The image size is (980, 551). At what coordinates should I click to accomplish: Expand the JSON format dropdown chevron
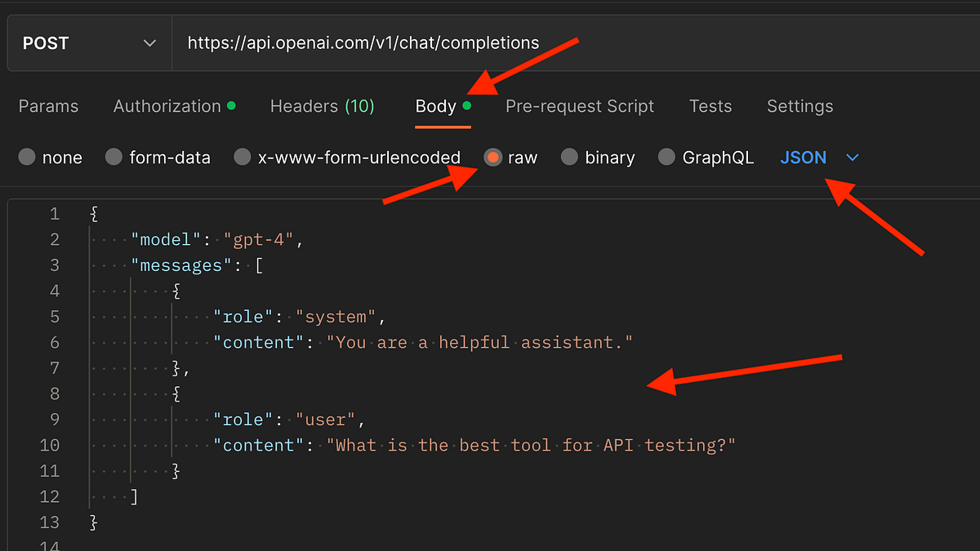[853, 158]
